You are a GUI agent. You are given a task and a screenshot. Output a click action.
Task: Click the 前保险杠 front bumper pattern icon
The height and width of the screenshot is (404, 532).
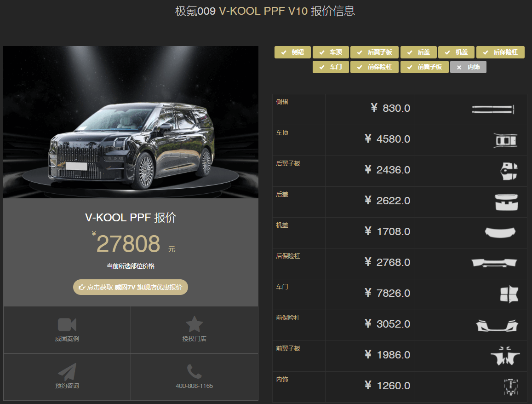497,325
